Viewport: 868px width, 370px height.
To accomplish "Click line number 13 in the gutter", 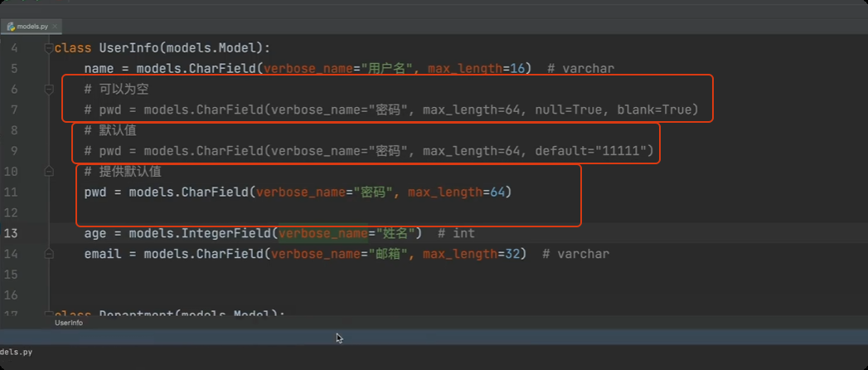I will (11, 233).
